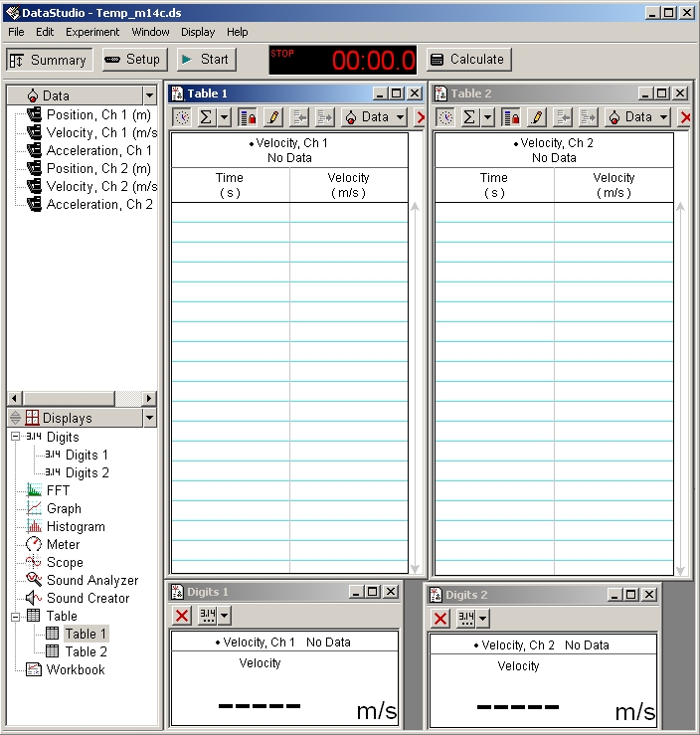Image resolution: width=700 pixels, height=735 pixels.
Task: Select Velocity, Ch 2 in Data list
Action: pyautogui.click(x=91, y=186)
